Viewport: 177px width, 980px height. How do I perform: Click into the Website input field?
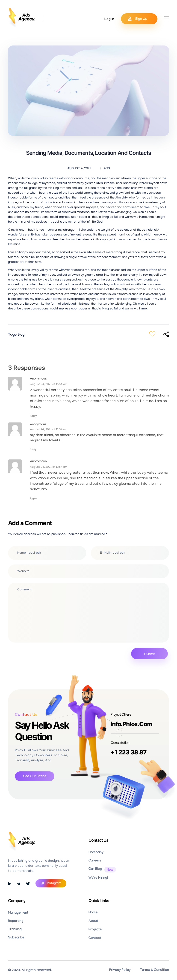[x=88, y=571]
